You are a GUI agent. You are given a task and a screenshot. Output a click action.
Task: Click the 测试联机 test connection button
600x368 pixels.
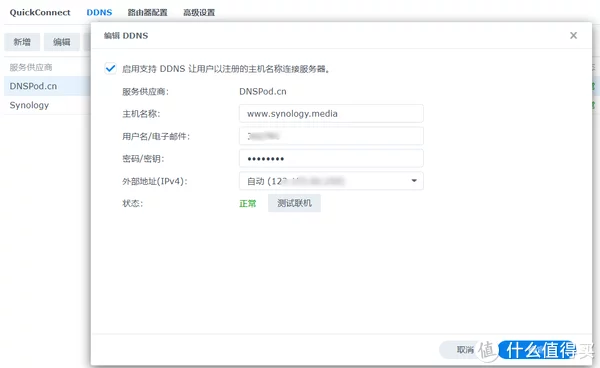(x=294, y=203)
